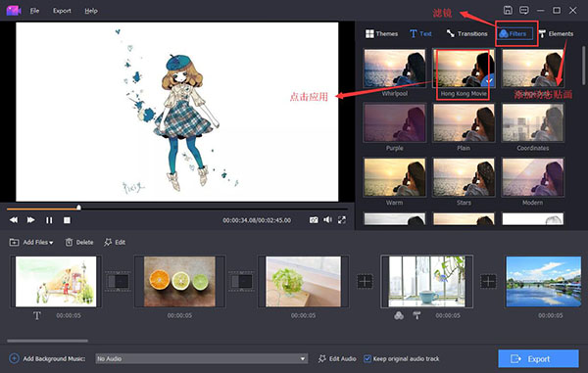Toggle Keep original audio track checkbox
588x373 pixels.
(367, 358)
